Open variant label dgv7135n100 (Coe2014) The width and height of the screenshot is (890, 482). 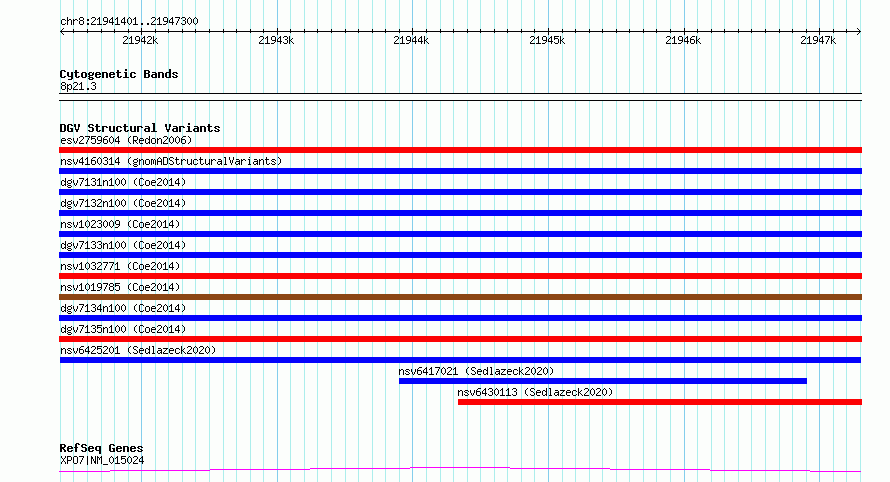[123, 329]
